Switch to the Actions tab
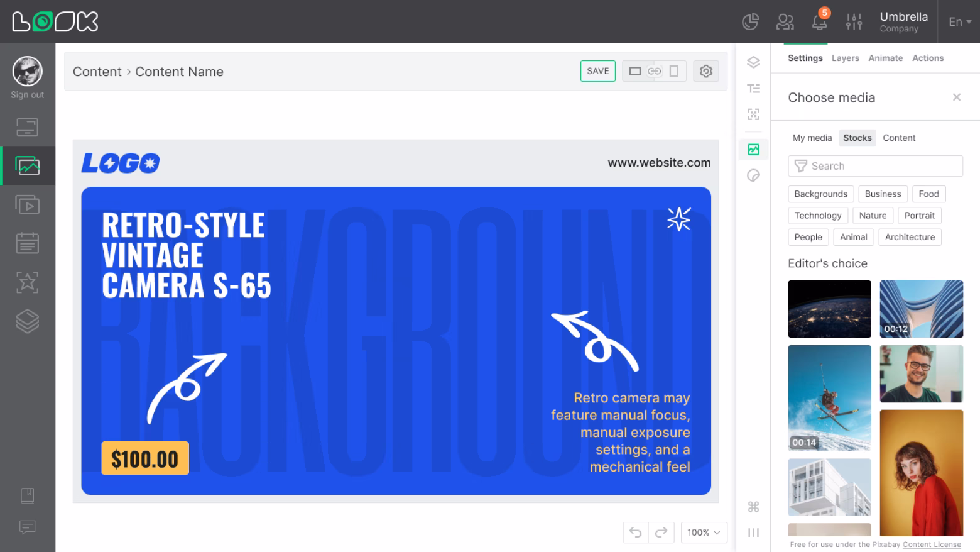Screen dimensions: 980x552 928,58
